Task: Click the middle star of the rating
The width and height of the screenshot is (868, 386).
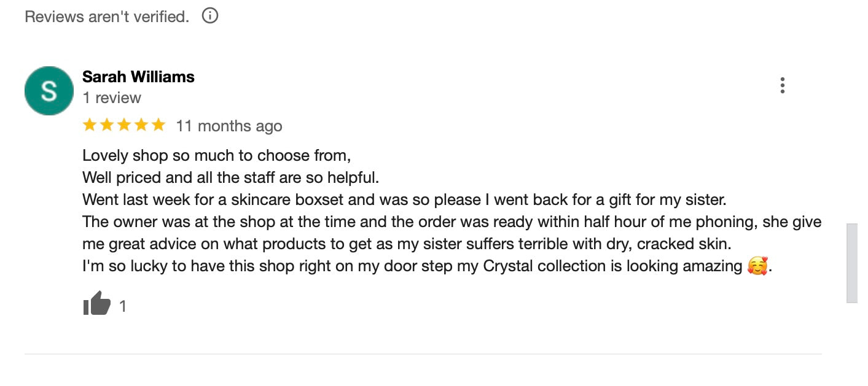Action: click(124, 125)
